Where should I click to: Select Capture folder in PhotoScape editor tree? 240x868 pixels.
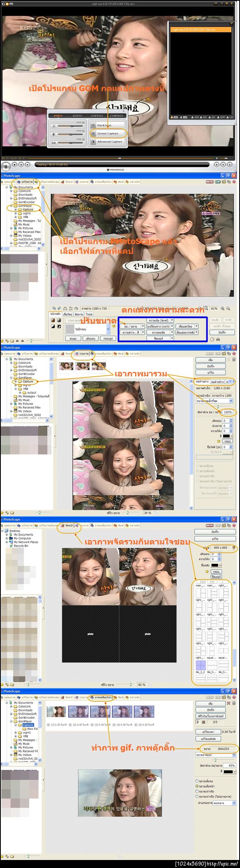coord(28,210)
